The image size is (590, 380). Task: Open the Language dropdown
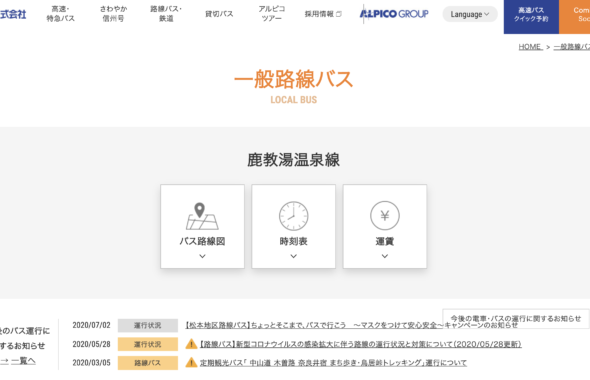(470, 14)
